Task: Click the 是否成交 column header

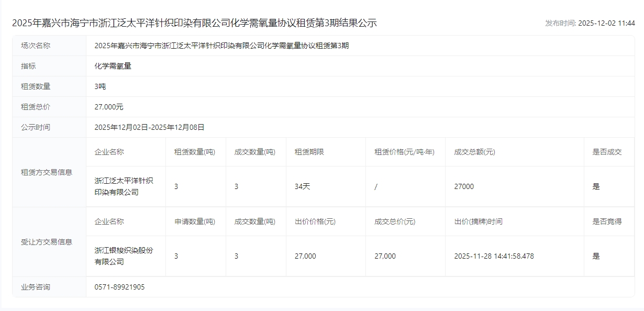Action: coord(607,152)
